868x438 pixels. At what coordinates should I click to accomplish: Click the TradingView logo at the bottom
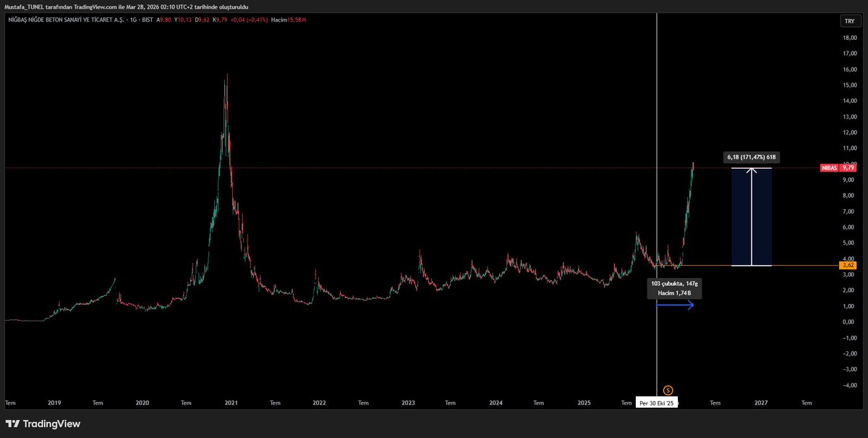[x=43, y=424]
